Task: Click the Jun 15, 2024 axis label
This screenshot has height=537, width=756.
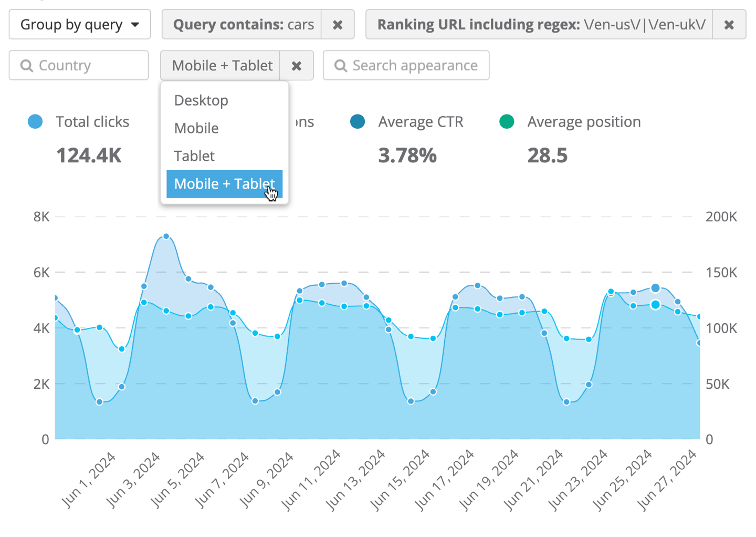Action: 400,480
